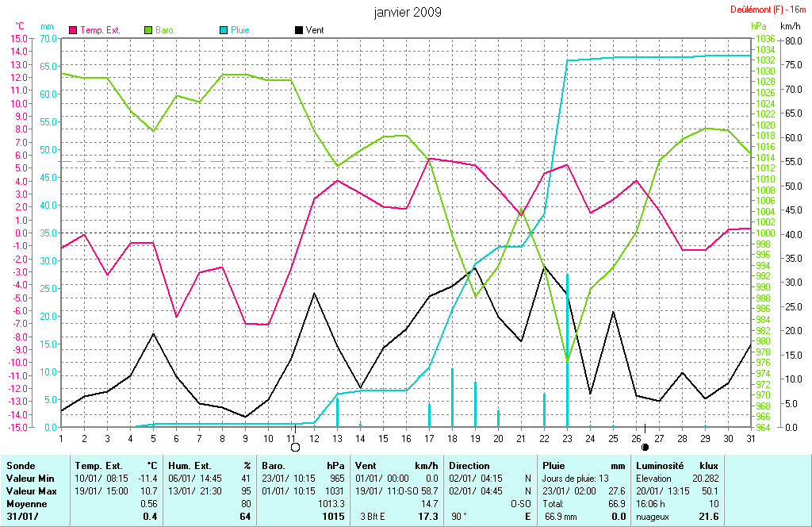
Task: Click the Moyenne row label
Action: pos(27,504)
